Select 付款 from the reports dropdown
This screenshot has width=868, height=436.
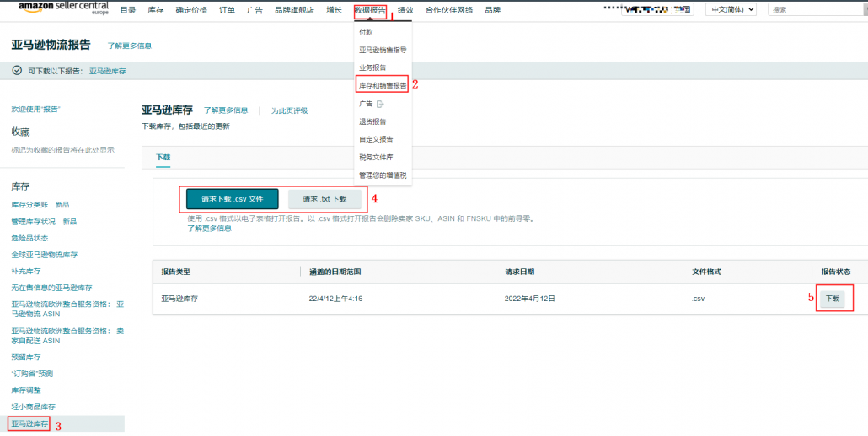[366, 32]
